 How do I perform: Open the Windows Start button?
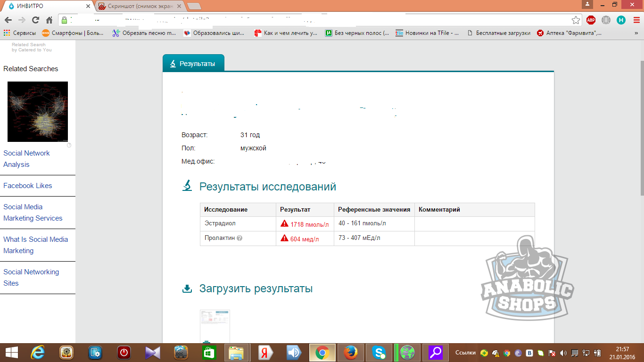(x=11, y=352)
